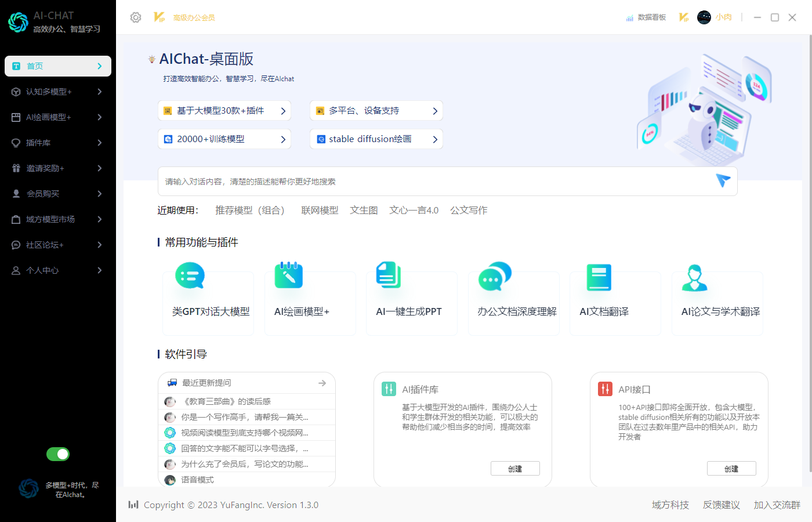Open the 加入交流群 link
Viewport: 812px width, 522px height.
[777, 505]
